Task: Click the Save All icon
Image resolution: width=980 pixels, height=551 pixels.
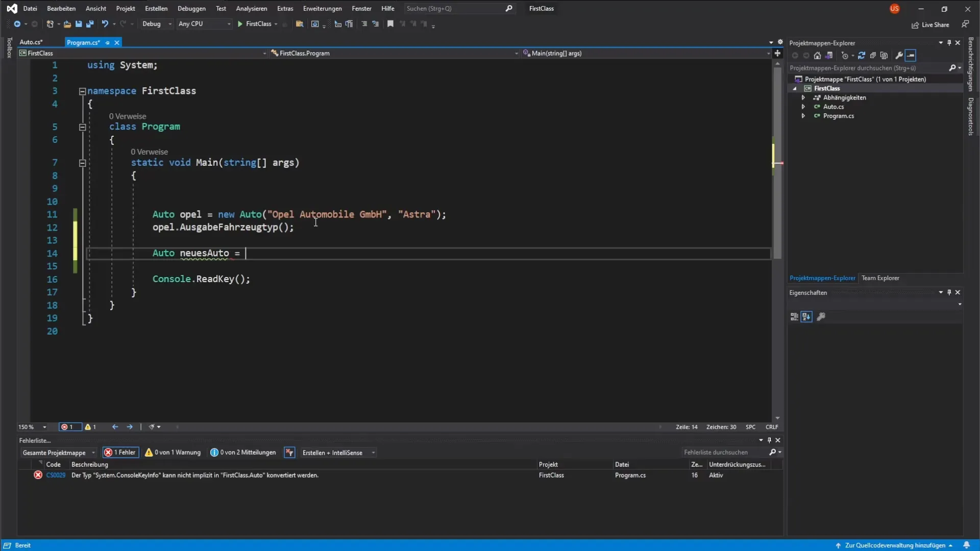Action: (90, 24)
